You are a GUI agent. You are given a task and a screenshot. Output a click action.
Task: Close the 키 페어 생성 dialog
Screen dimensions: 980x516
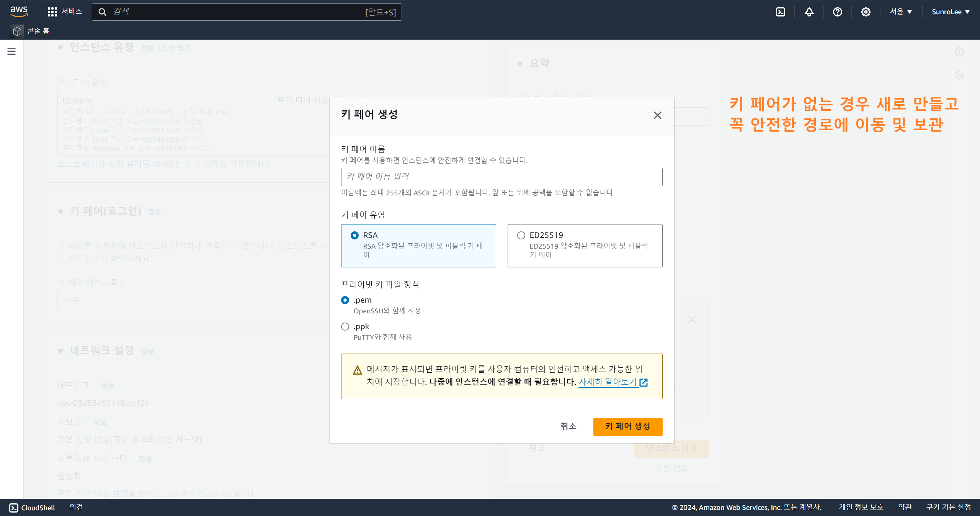coord(657,115)
